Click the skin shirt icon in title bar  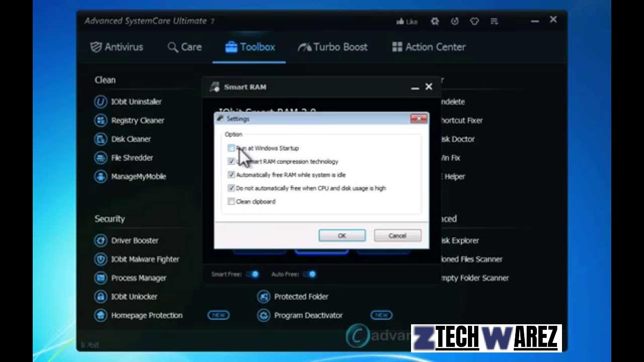click(474, 22)
